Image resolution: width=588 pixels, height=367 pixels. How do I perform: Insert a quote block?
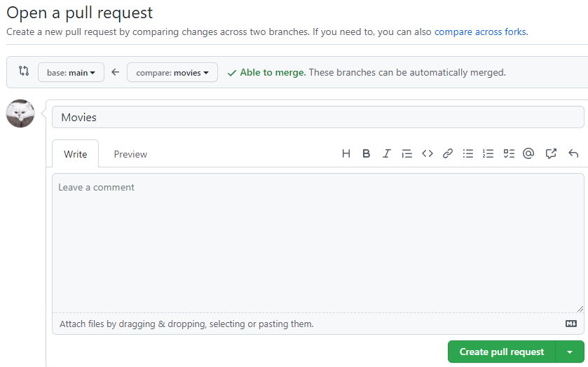(407, 153)
